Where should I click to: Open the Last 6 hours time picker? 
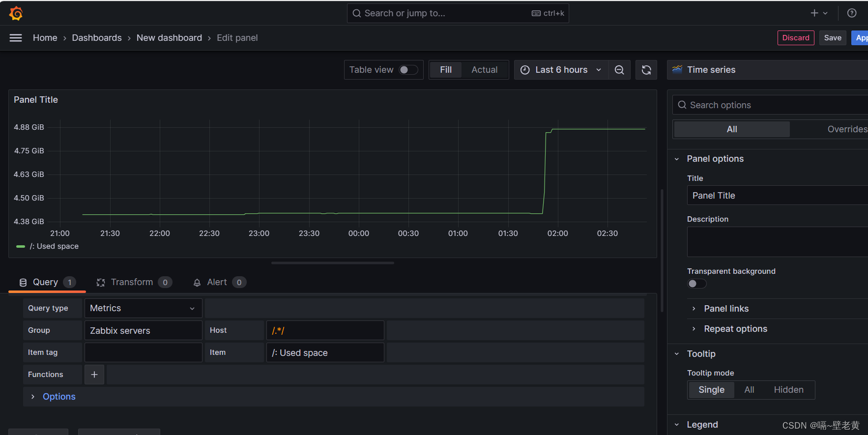561,70
